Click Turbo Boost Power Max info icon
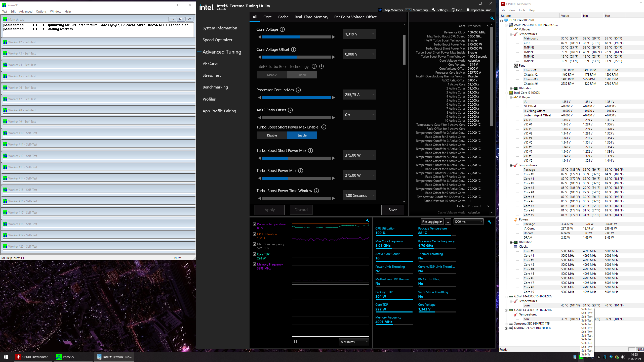The height and width of the screenshot is (362, 644). pos(301,171)
